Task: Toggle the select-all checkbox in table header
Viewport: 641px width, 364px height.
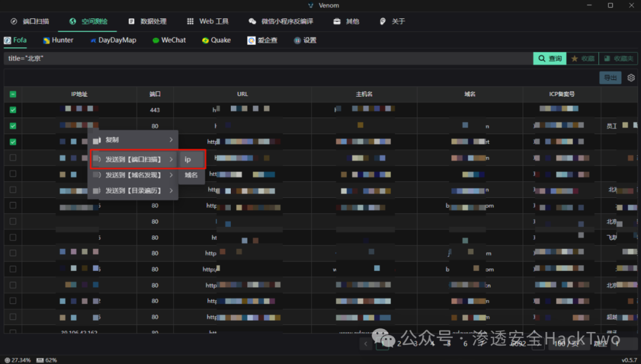Action: tap(12, 94)
